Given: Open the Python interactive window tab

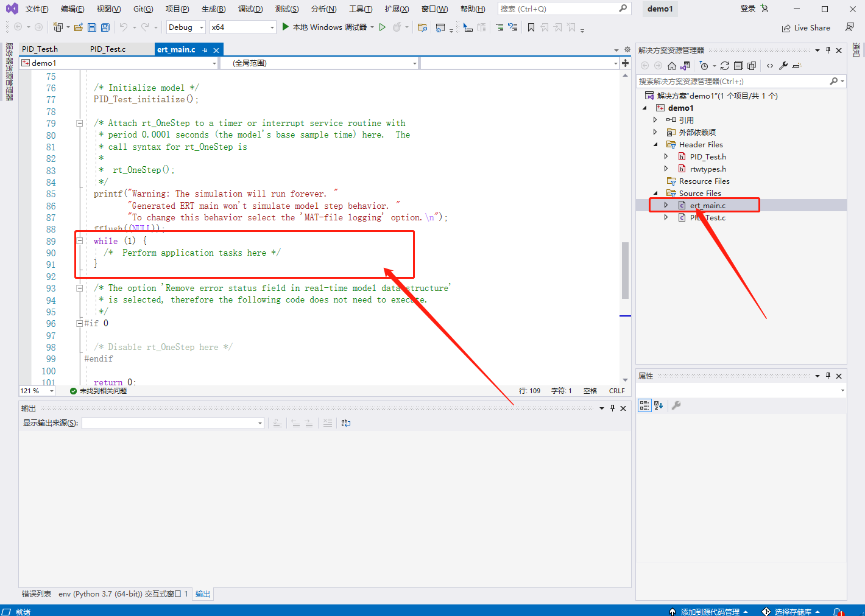Looking at the screenshot, I should (123, 594).
